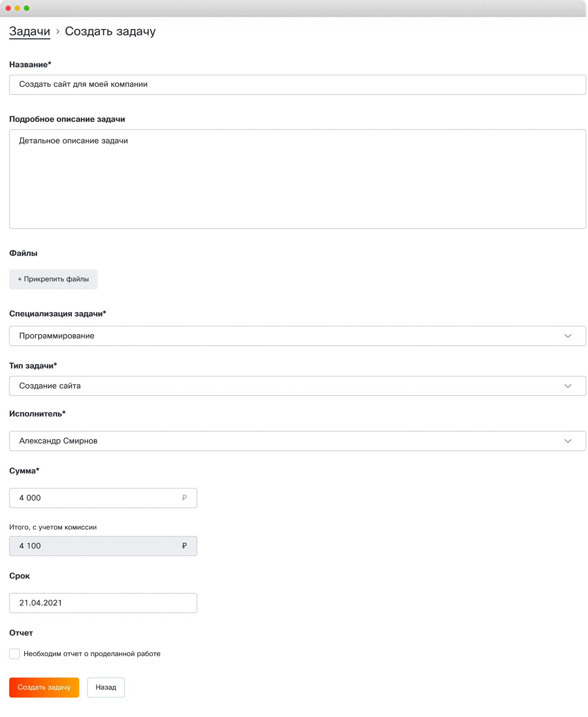Click the chevron arrow in Специализация field
The width and height of the screenshot is (588, 717).
pyautogui.click(x=568, y=336)
